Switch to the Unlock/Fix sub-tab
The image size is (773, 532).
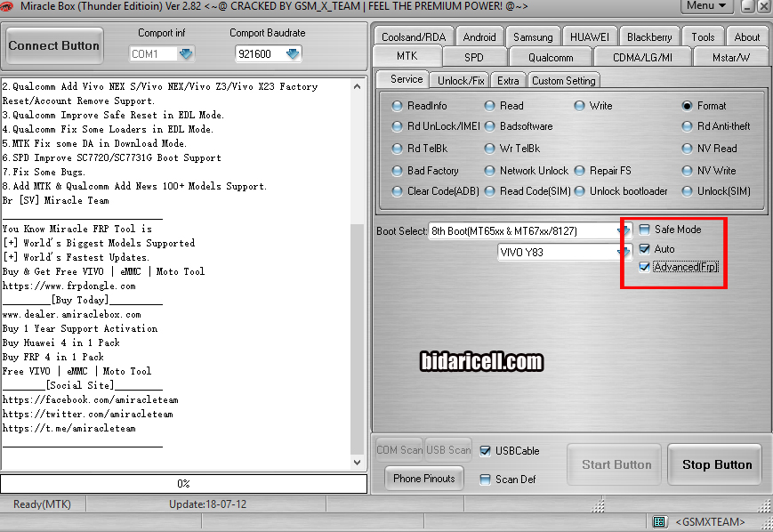tap(461, 80)
